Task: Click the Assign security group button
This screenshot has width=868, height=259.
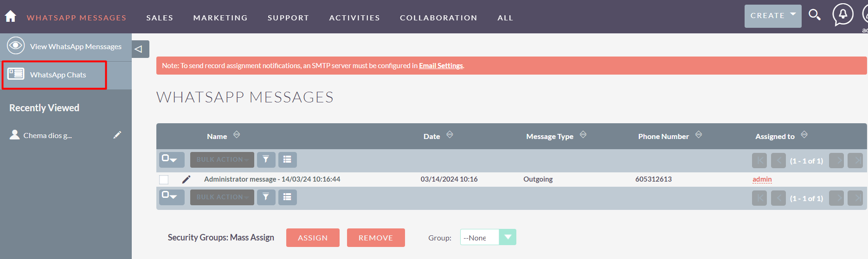Action: point(313,238)
